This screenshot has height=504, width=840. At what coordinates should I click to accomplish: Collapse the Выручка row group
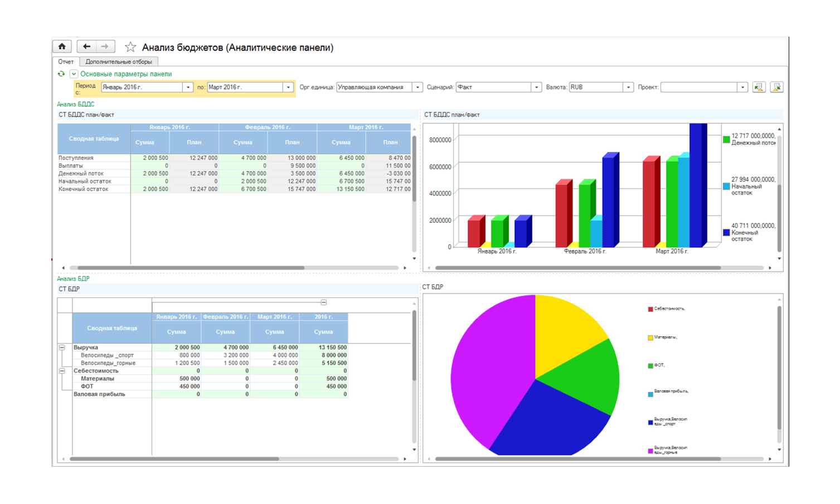(62, 348)
